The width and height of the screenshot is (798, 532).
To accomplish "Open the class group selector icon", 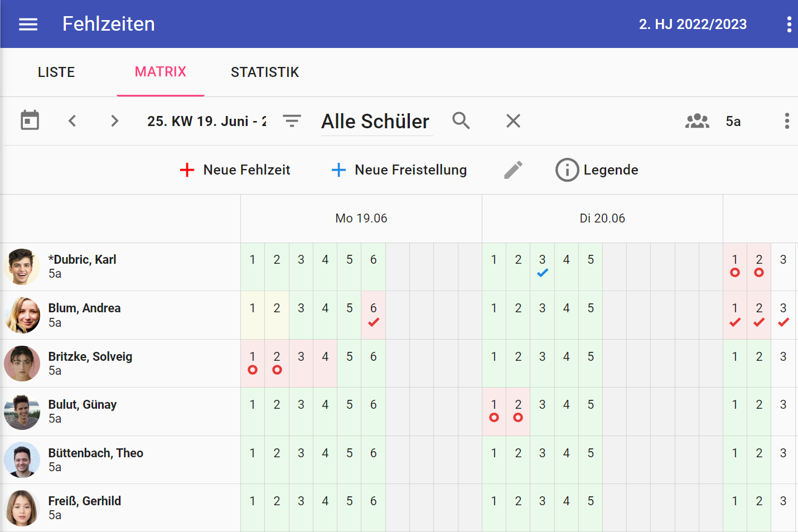I will (697, 121).
